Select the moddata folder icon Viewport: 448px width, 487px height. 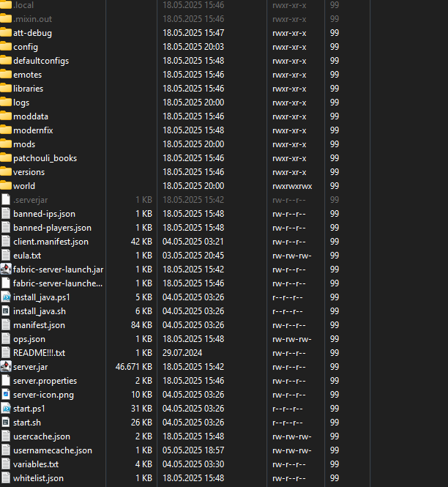coord(6,116)
